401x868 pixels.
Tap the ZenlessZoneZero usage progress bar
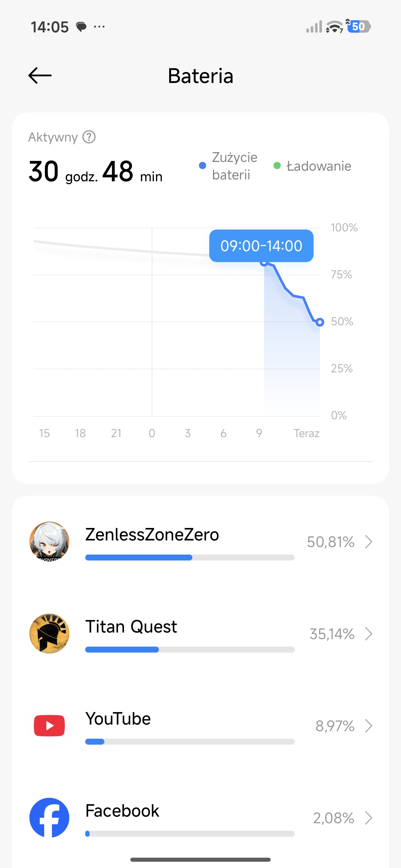point(190,557)
